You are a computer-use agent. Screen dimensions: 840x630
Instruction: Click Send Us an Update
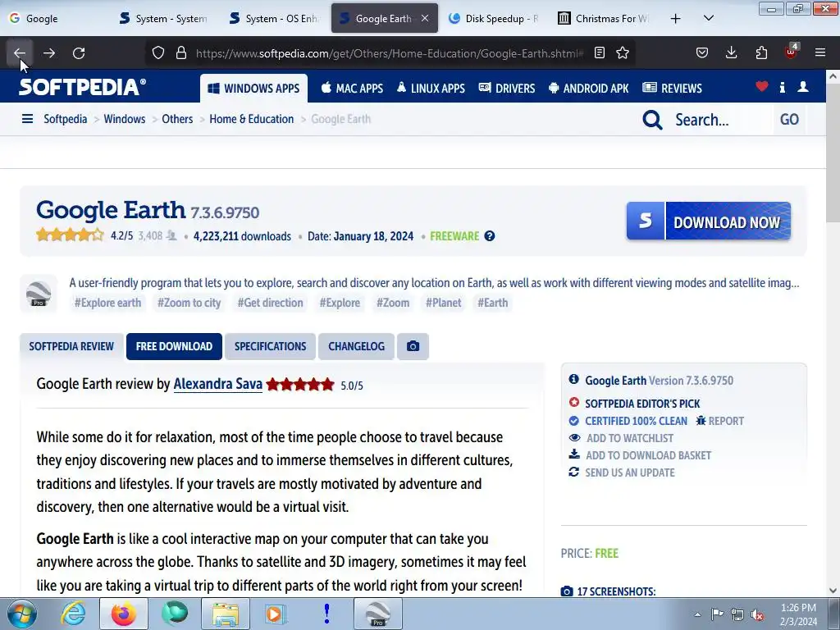point(622,472)
